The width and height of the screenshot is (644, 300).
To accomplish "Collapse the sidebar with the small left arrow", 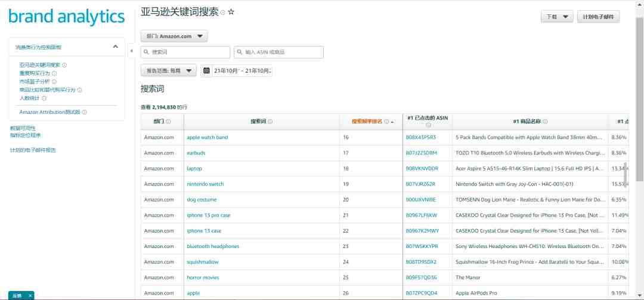I will 131,51.
